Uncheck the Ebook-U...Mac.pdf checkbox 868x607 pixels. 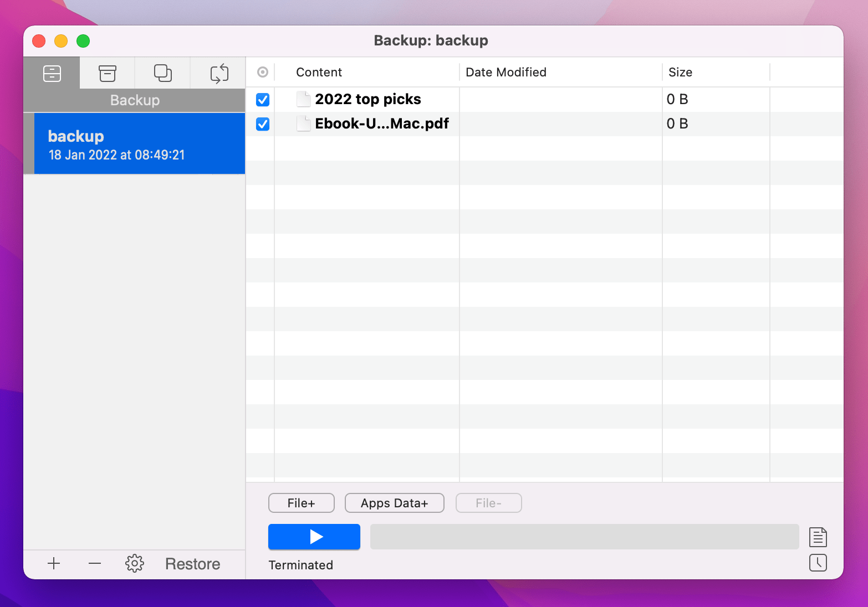coord(263,124)
